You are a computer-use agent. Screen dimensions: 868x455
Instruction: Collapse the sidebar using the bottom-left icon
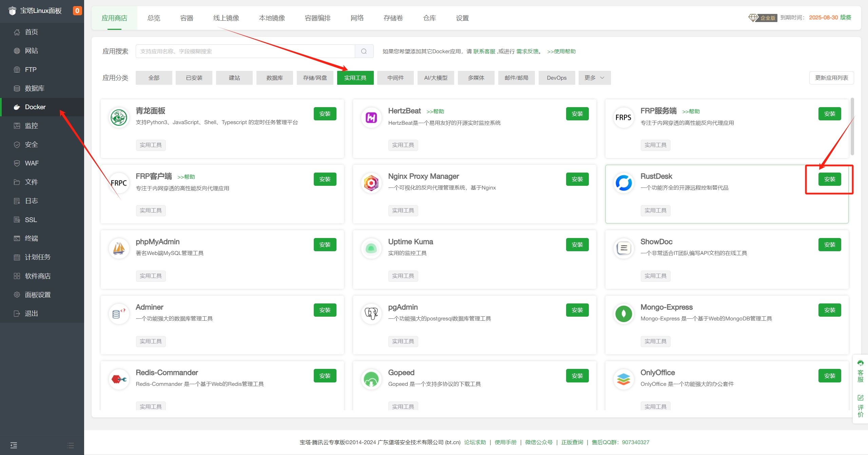click(x=14, y=445)
